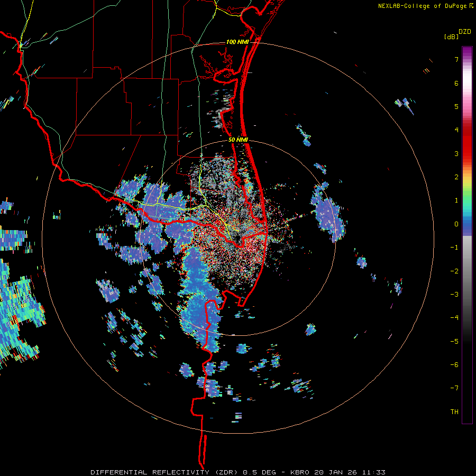Click the 0 value on the color scale
476x476 pixels.
click(456, 224)
